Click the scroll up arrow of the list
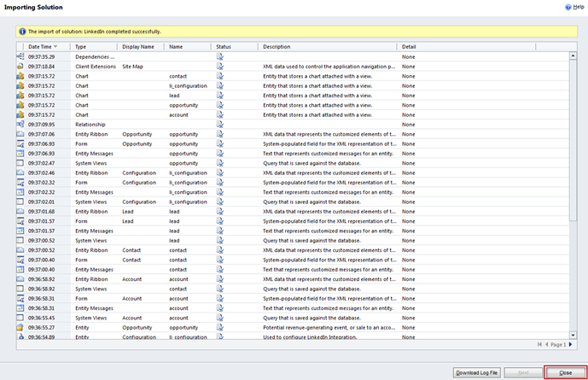 (x=573, y=56)
